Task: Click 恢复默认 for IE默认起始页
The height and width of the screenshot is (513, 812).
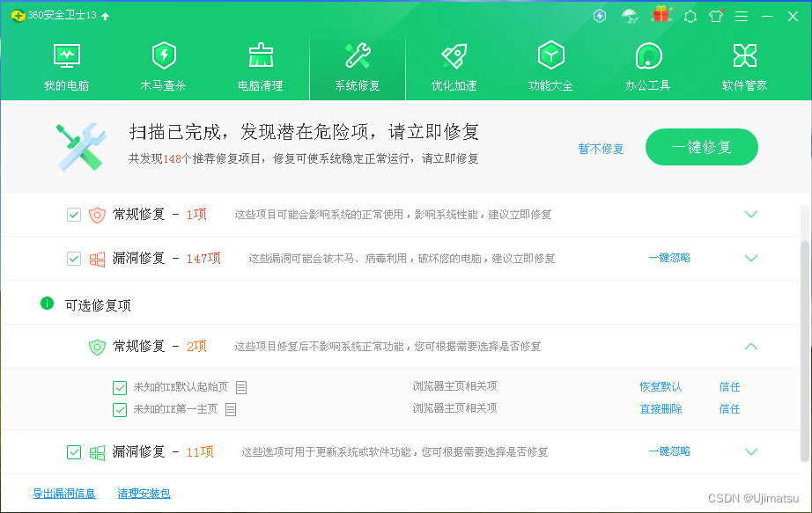Action: click(x=661, y=386)
